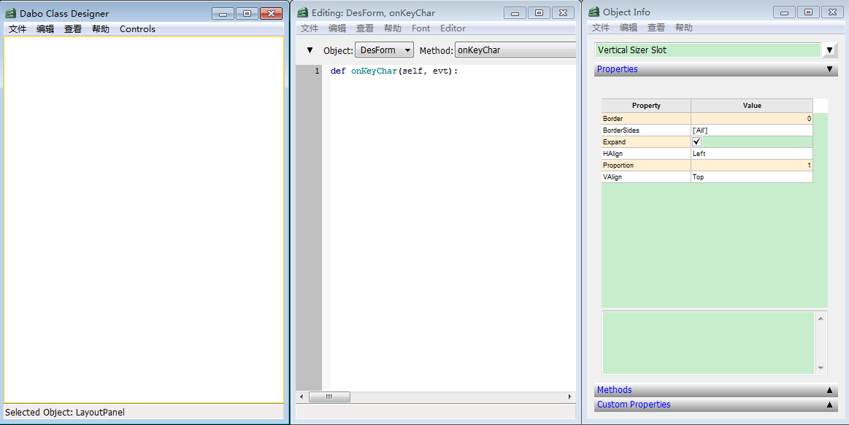Select the BorderSides property name cell
Image resolution: width=849 pixels, height=425 pixels.
click(646, 130)
